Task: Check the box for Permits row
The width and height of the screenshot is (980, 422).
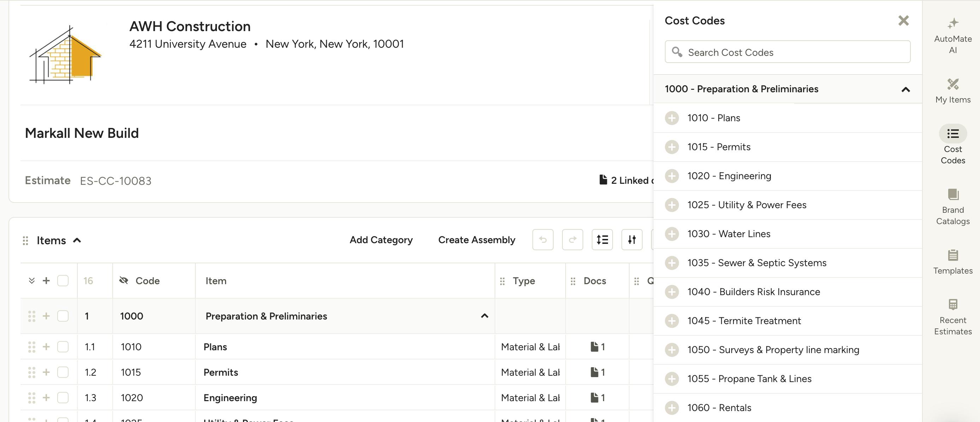Action: (x=63, y=372)
